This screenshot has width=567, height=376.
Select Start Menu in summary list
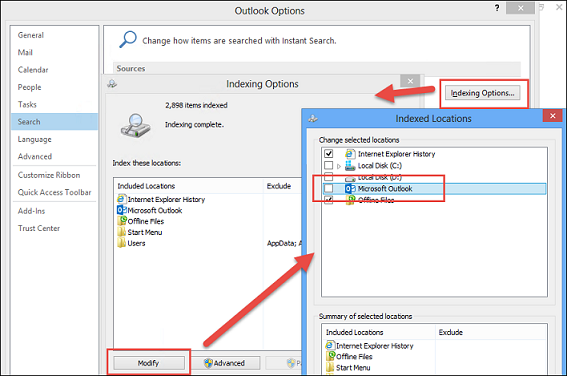353,368
